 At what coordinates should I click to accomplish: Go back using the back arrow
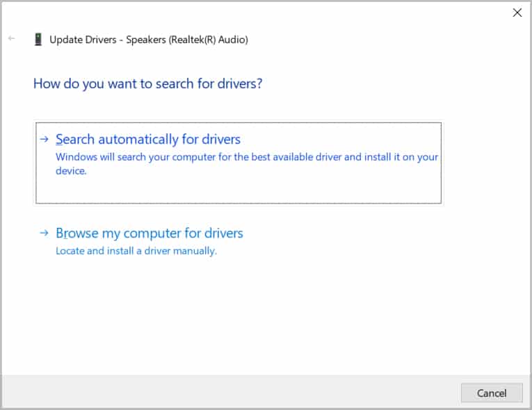coord(12,38)
